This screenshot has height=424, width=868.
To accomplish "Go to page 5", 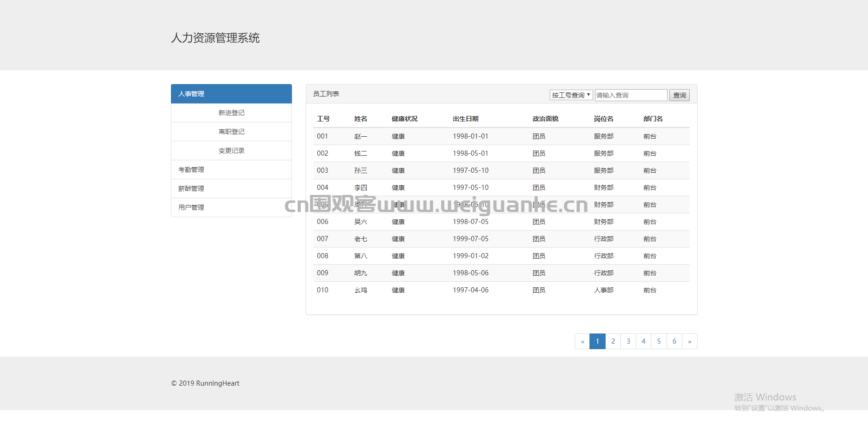I will point(659,341).
